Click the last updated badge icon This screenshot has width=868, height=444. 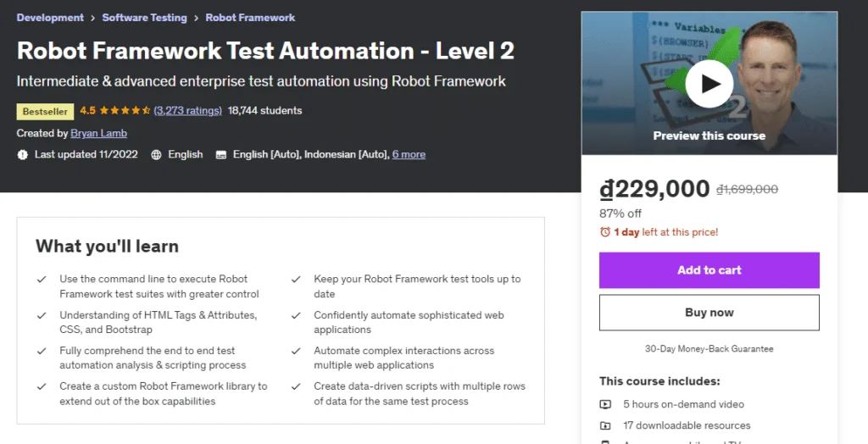[22, 154]
